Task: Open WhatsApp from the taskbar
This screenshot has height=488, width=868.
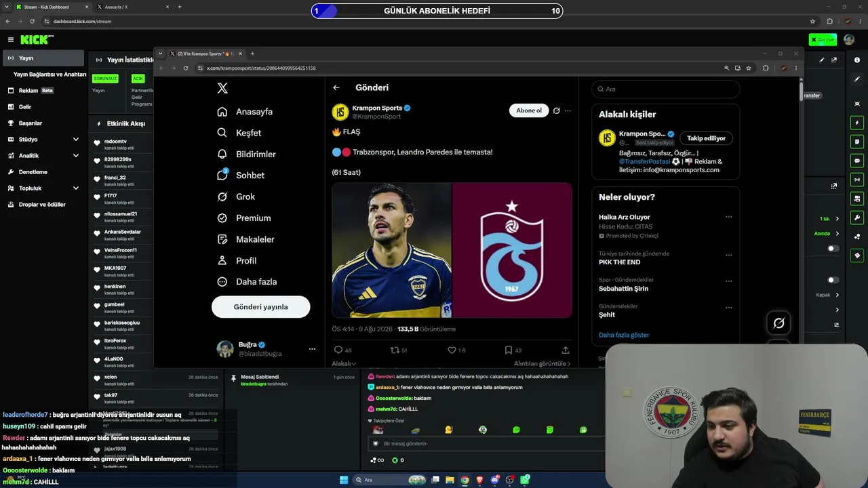Action: pos(525,480)
